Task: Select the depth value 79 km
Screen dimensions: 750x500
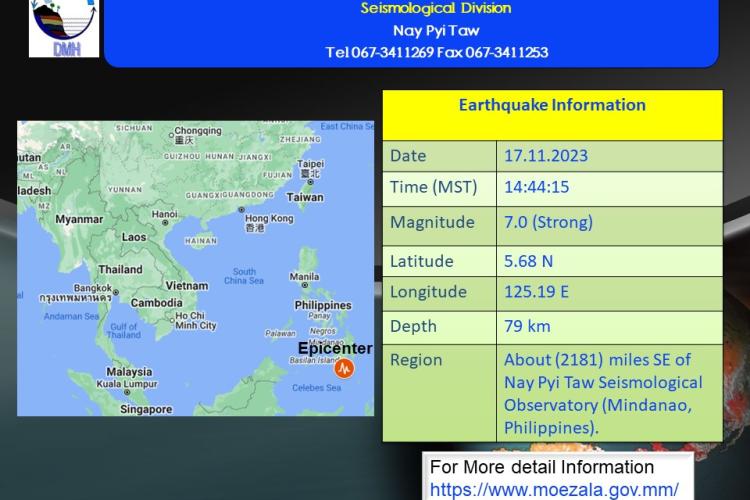Action: point(527,326)
